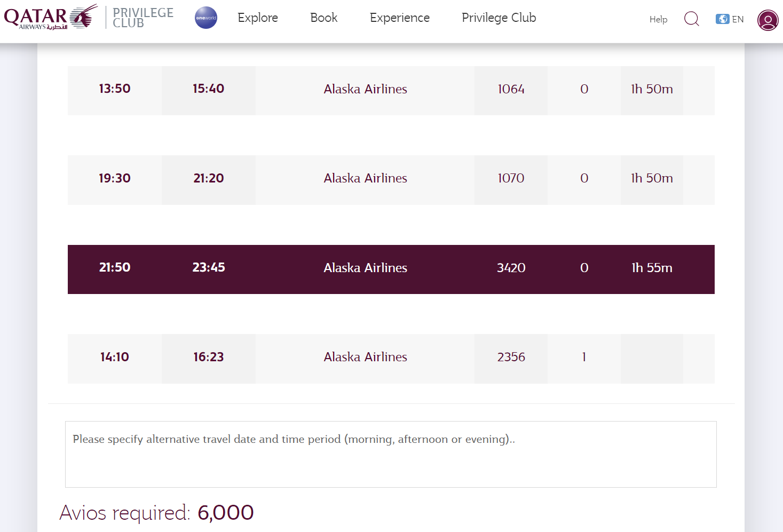
Task: Open the user profile icon
Action: (768, 20)
